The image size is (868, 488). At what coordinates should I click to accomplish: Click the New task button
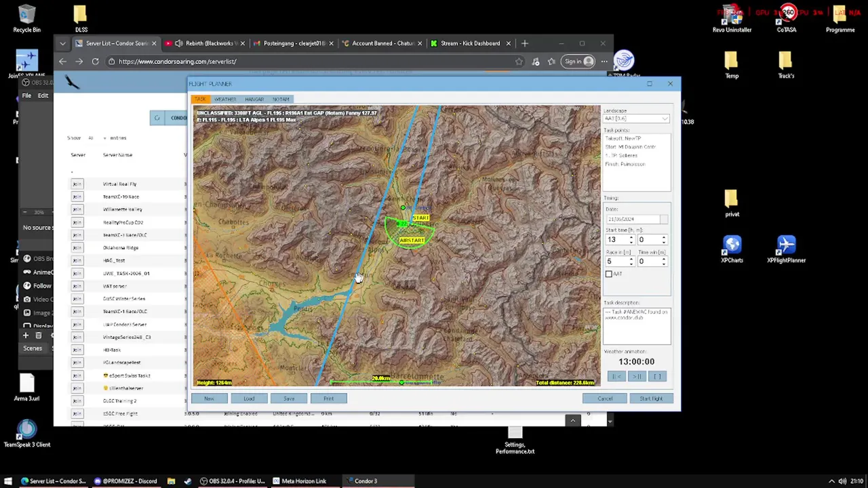click(x=209, y=399)
